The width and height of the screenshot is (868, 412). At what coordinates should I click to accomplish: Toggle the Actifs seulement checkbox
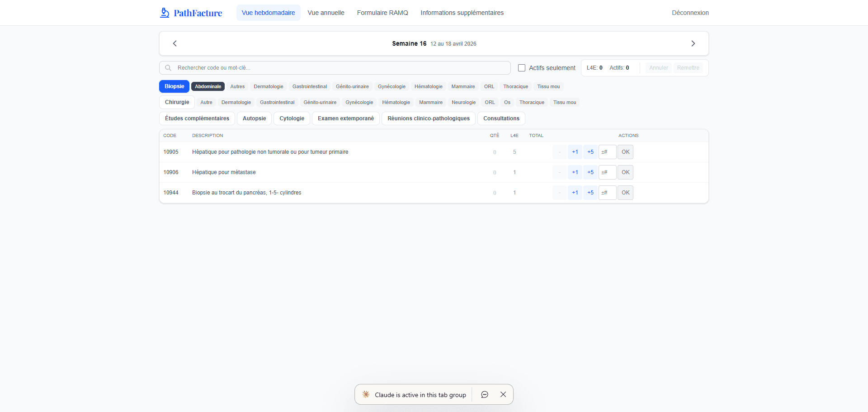click(x=522, y=68)
